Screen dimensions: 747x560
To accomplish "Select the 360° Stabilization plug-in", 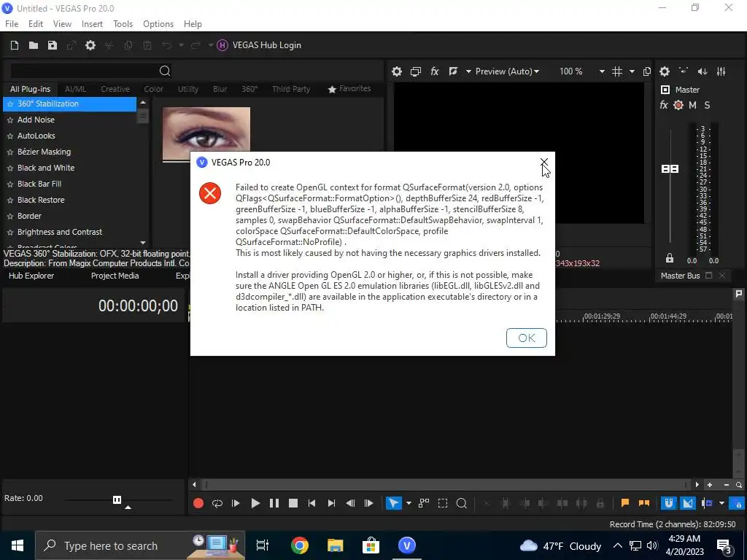I will pyautogui.click(x=69, y=104).
